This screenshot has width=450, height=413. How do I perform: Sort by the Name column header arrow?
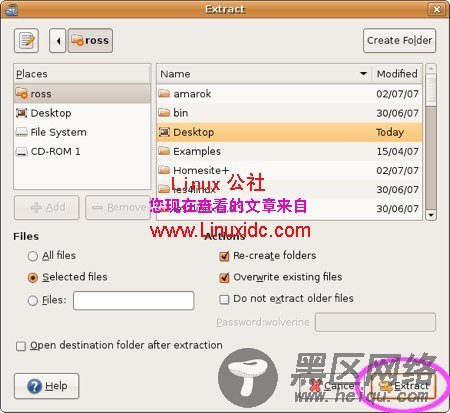[363, 74]
